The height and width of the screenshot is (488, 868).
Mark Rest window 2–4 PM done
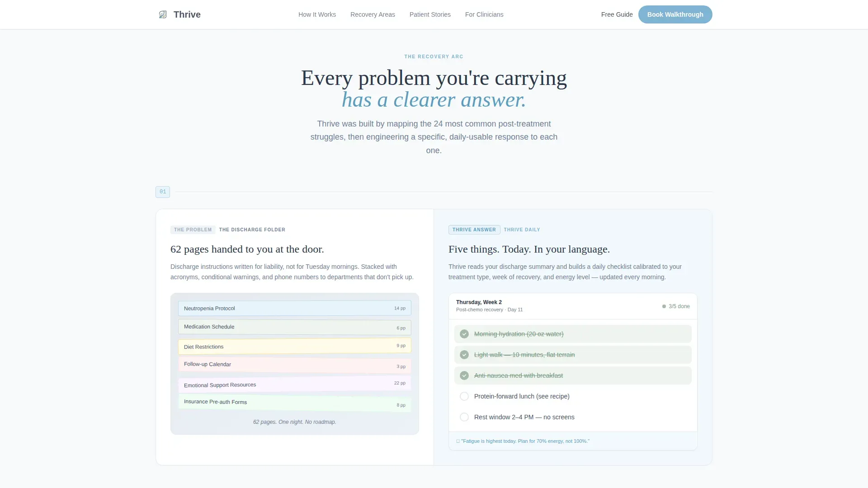[x=464, y=417]
